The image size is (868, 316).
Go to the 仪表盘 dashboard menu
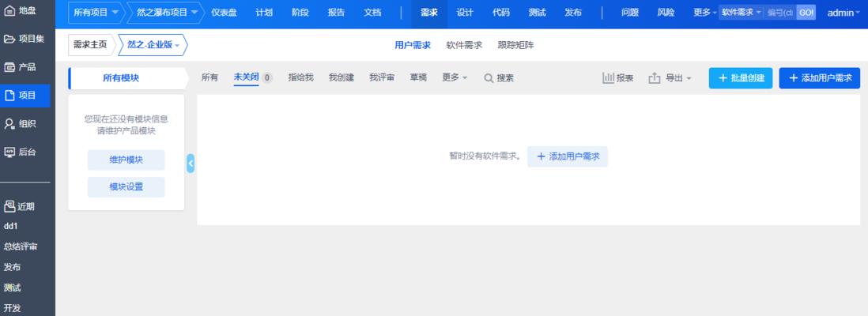click(225, 13)
